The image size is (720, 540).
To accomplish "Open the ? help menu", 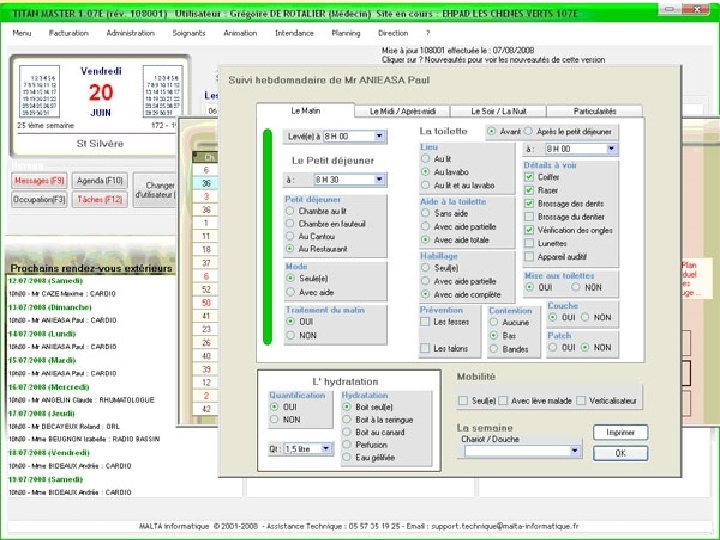I will (428, 33).
